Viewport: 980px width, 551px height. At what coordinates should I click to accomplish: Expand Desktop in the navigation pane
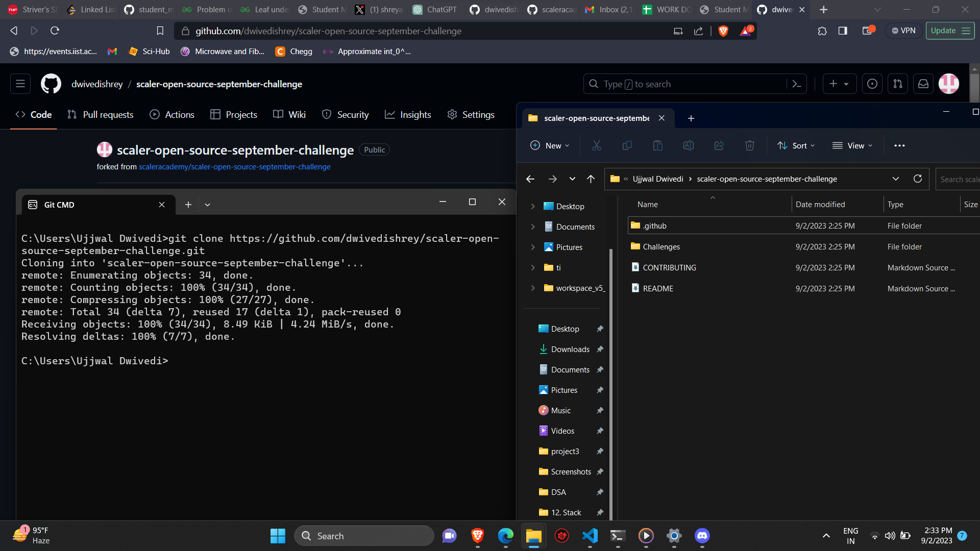click(x=533, y=206)
